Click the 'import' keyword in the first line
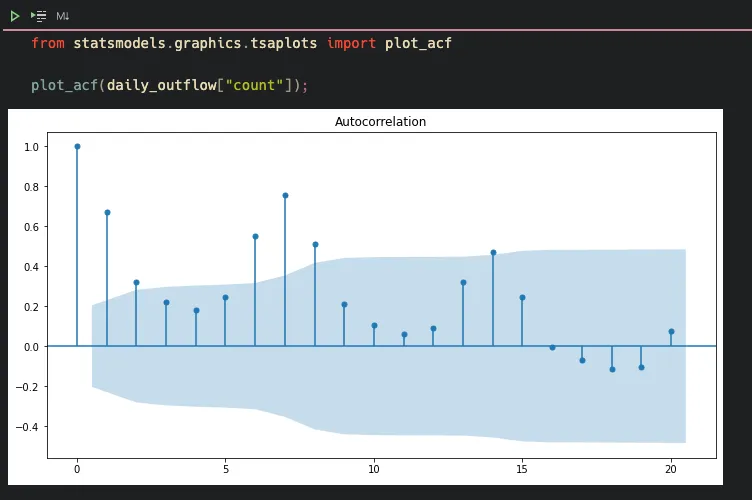The width and height of the screenshot is (752, 500). click(351, 44)
